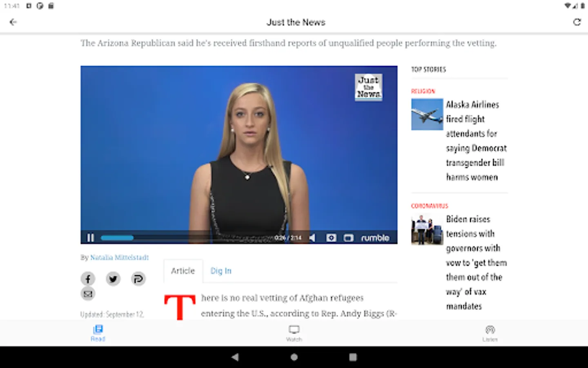Open the Listen section in bottom bar
Viewport: 588px width, 368px height.
(x=490, y=333)
